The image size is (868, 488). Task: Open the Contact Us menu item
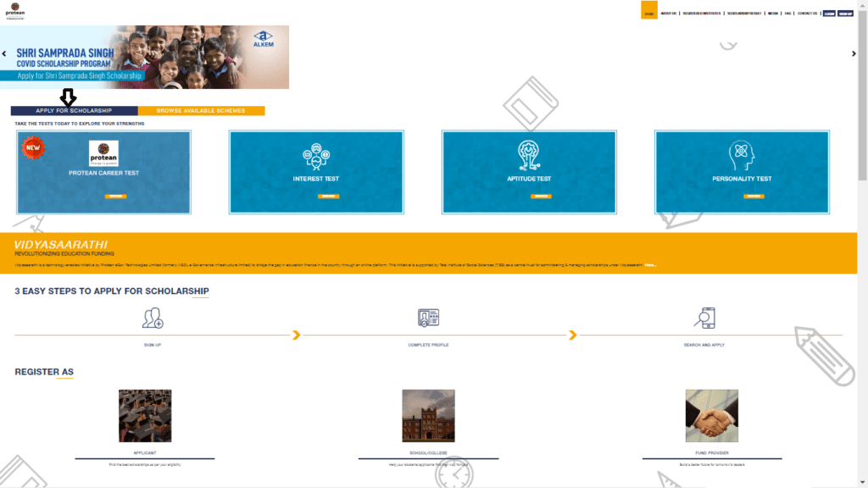(x=807, y=14)
